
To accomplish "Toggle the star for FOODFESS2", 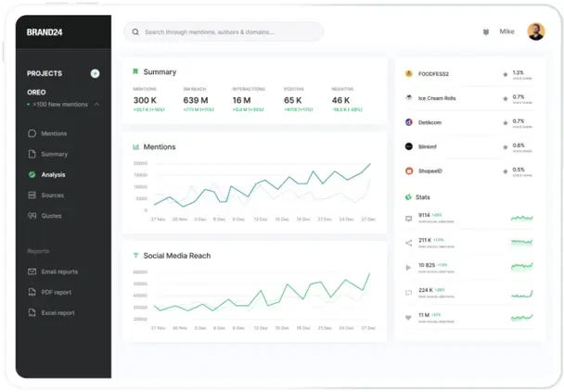I will pyautogui.click(x=505, y=73).
